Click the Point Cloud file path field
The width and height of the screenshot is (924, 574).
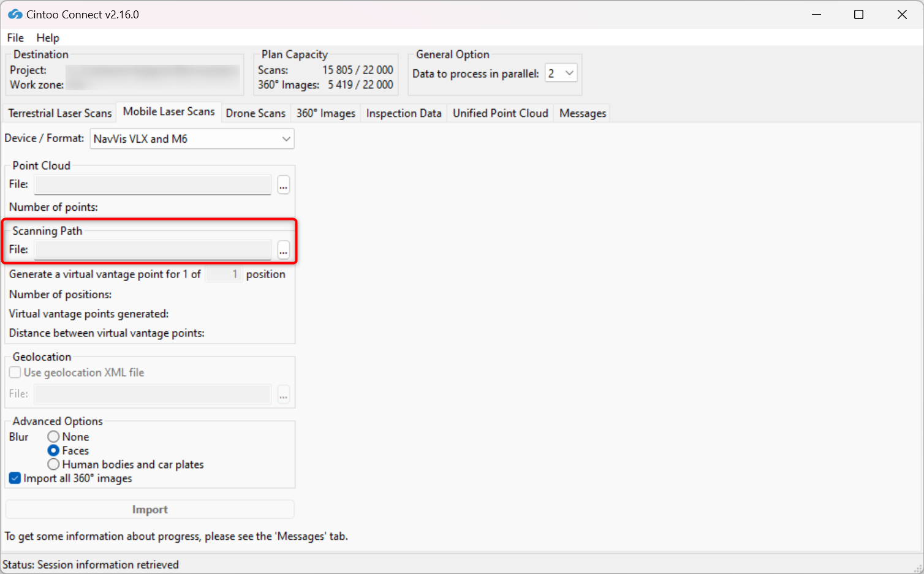click(153, 184)
